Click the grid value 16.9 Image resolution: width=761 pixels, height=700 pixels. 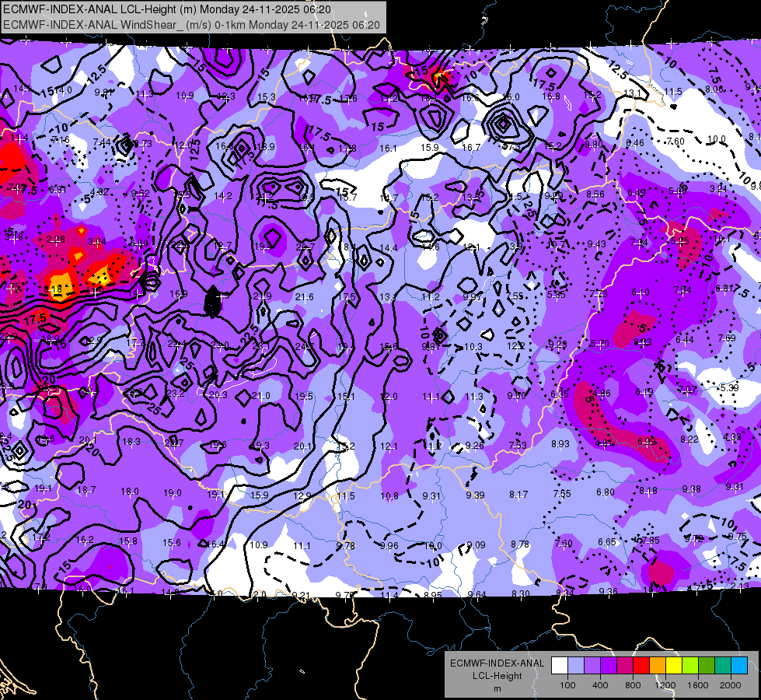(x=178, y=294)
